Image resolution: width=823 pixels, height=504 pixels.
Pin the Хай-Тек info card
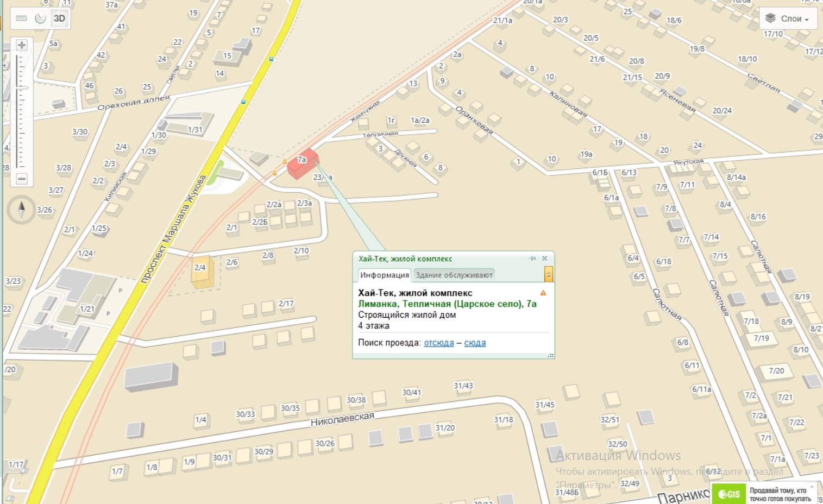(532, 259)
